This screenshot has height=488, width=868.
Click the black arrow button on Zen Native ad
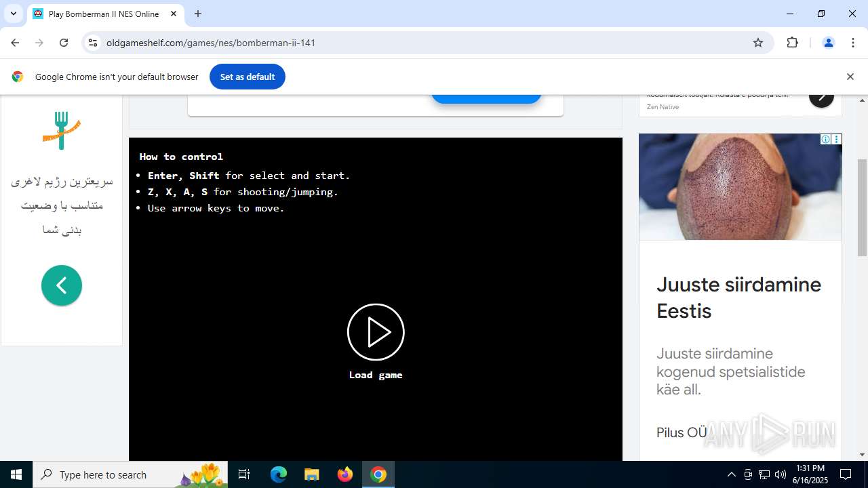click(821, 97)
